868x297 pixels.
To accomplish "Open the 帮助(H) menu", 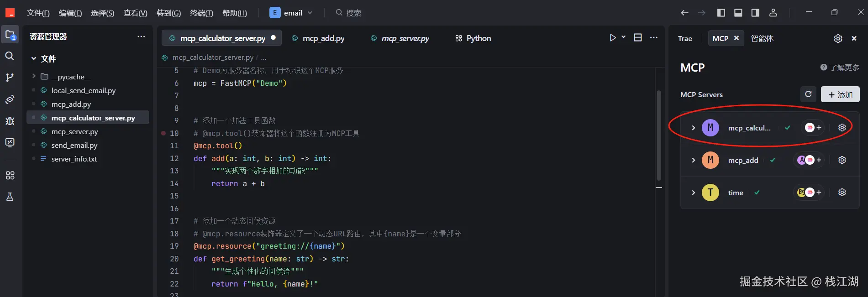I will pyautogui.click(x=235, y=13).
